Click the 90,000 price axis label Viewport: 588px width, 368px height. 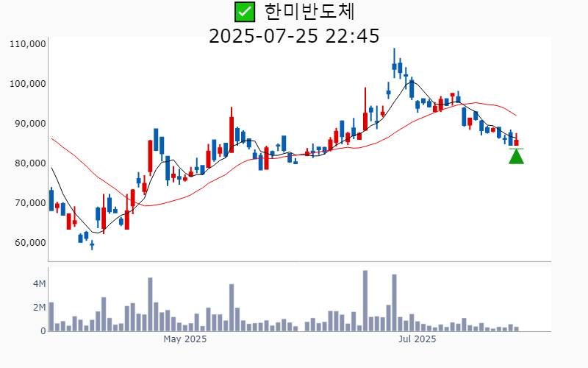point(30,124)
